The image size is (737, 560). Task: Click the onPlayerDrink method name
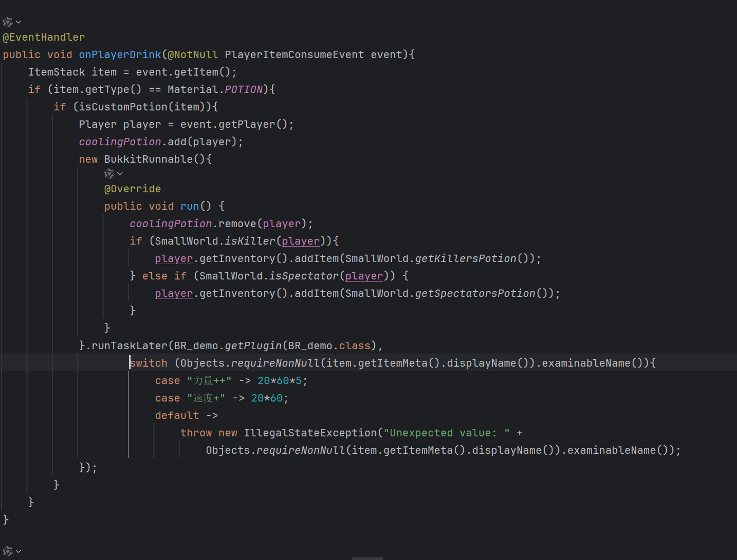tap(119, 55)
